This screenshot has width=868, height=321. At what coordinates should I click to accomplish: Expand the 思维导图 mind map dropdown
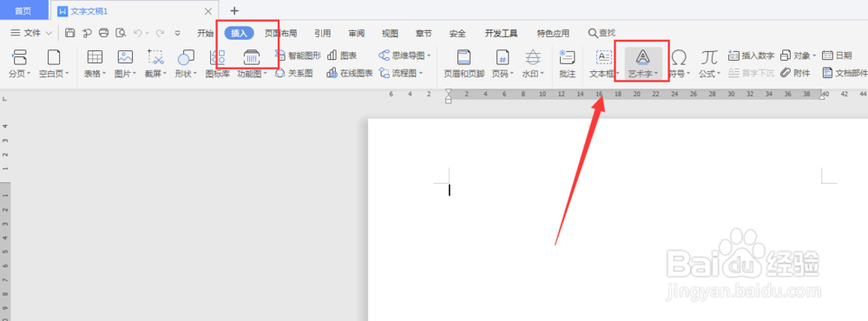point(429,56)
